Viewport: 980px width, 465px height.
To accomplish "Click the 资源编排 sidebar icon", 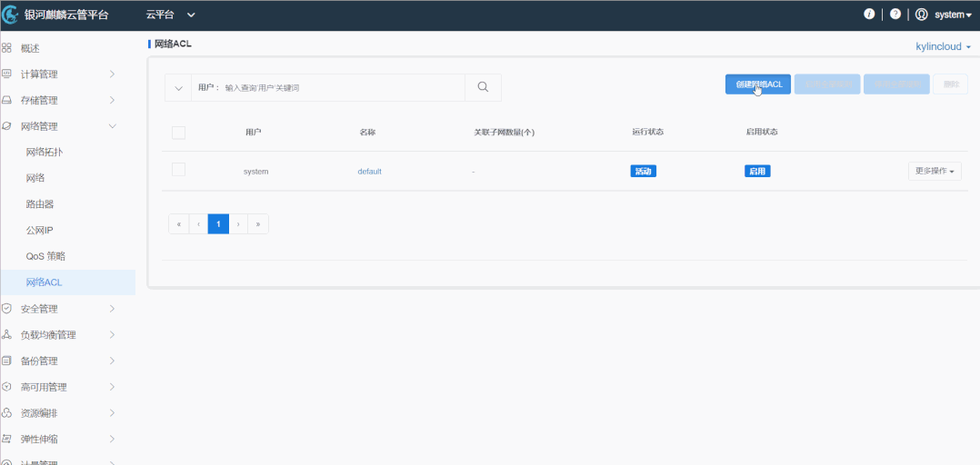I will pyautogui.click(x=6, y=413).
